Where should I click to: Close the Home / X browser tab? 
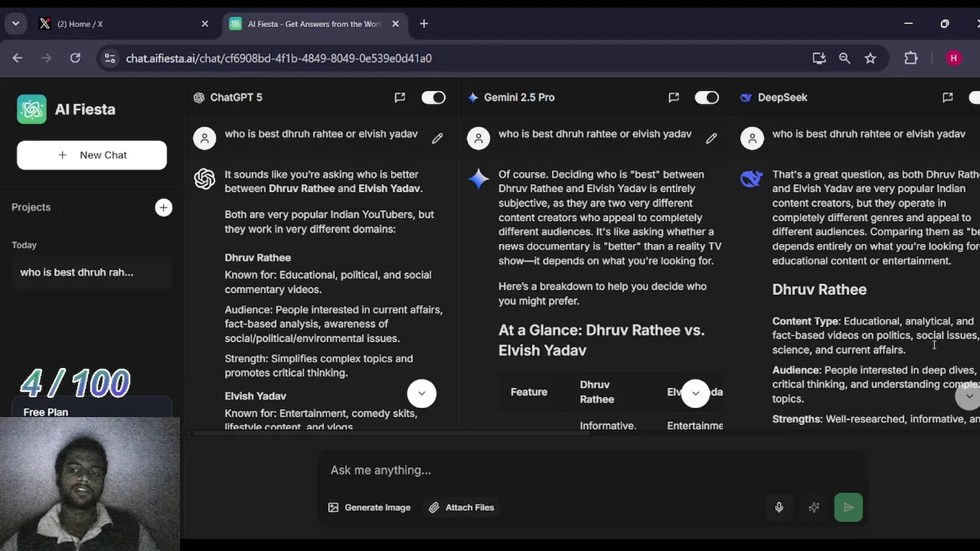(204, 24)
